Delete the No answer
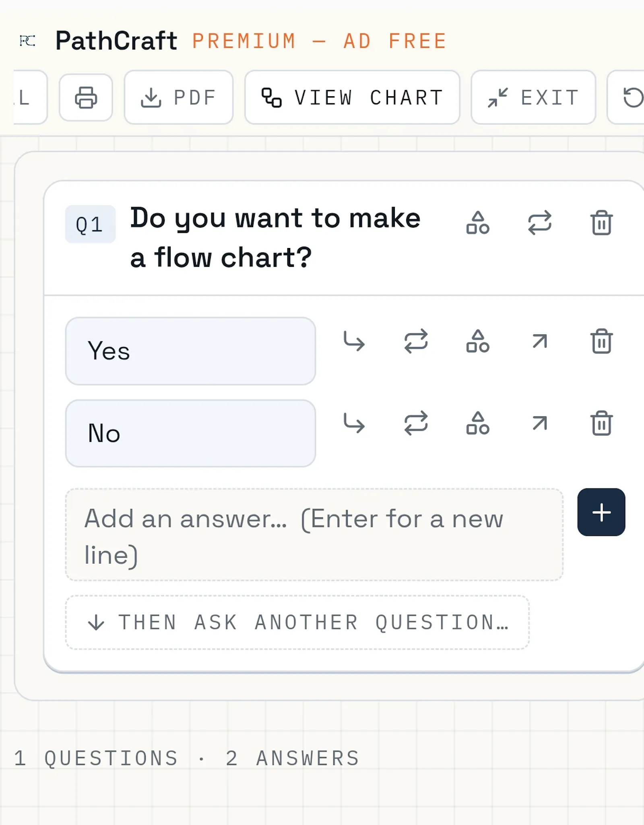The width and height of the screenshot is (644, 825). click(x=601, y=423)
